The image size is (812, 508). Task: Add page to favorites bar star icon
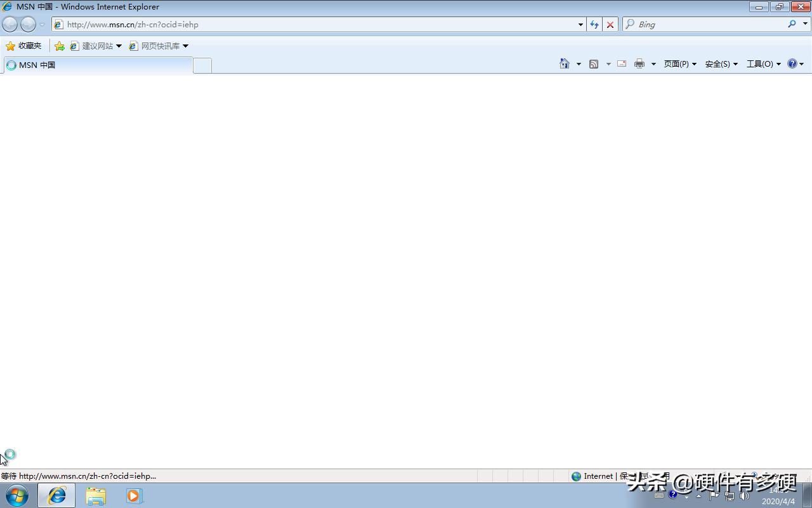click(60, 46)
